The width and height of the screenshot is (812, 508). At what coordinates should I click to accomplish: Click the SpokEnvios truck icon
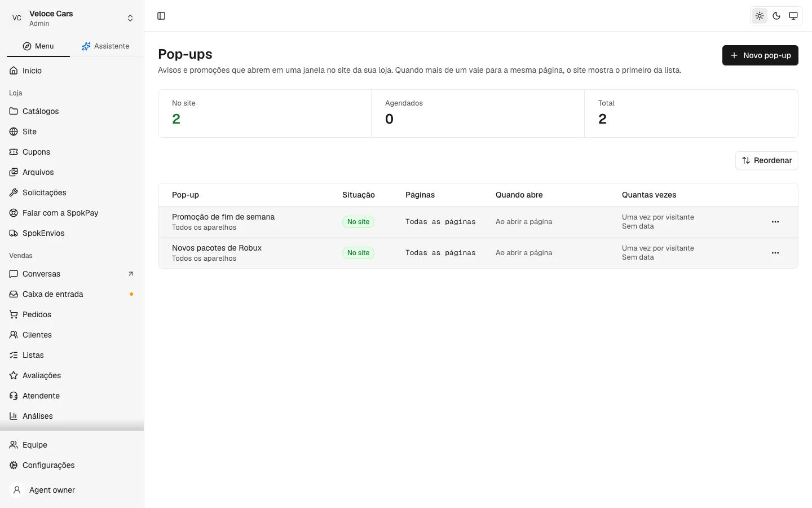14,233
